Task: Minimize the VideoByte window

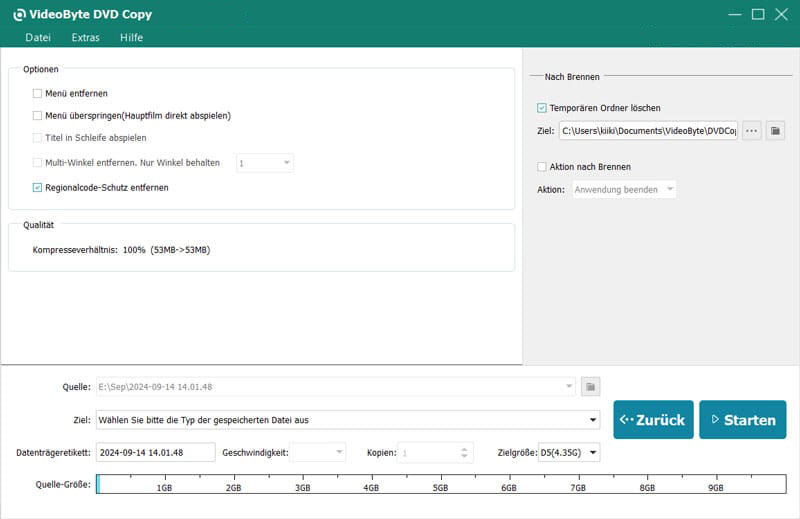Action: (735, 14)
